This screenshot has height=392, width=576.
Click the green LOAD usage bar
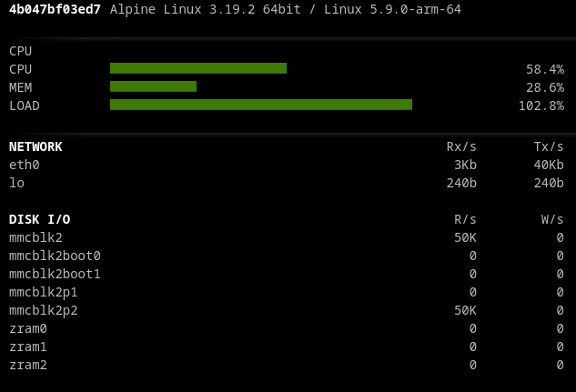[x=260, y=105]
